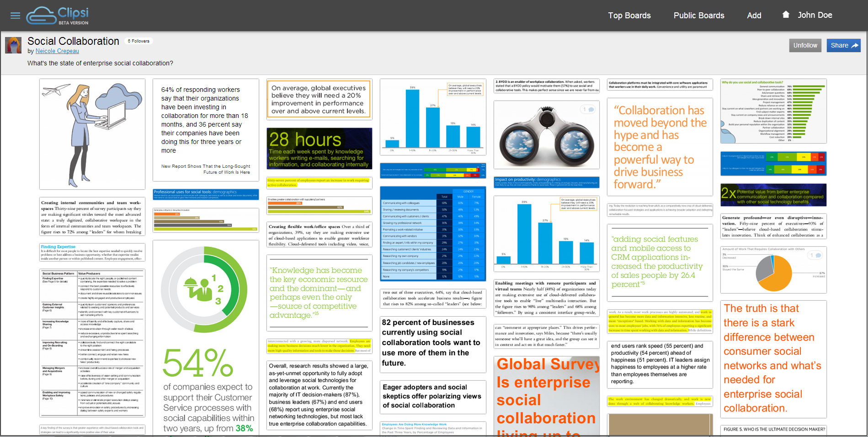This screenshot has height=437, width=868.
Task: Unfollow the Social Collaboration board
Action: [805, 45]
